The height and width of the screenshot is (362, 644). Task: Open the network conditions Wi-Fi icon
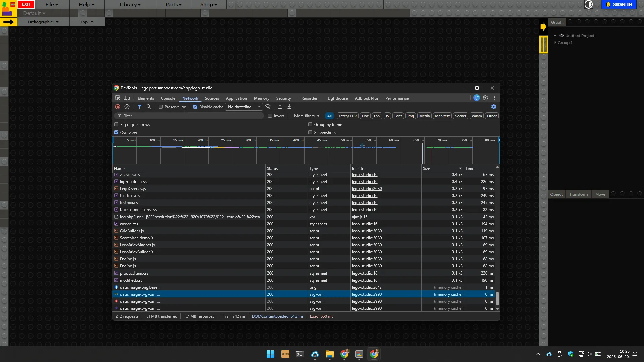(x=268, y=107)
